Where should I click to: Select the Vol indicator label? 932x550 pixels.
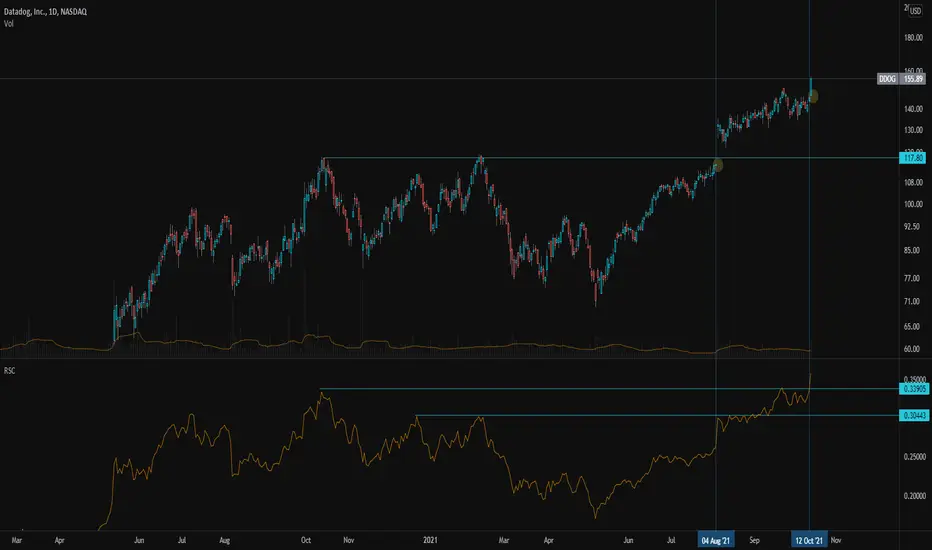click(x=9, y=24)
